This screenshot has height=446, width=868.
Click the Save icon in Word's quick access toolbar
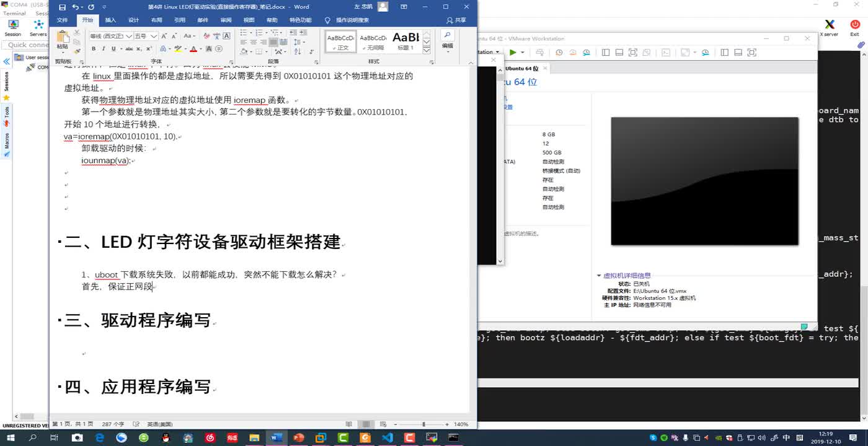point(61,7)
